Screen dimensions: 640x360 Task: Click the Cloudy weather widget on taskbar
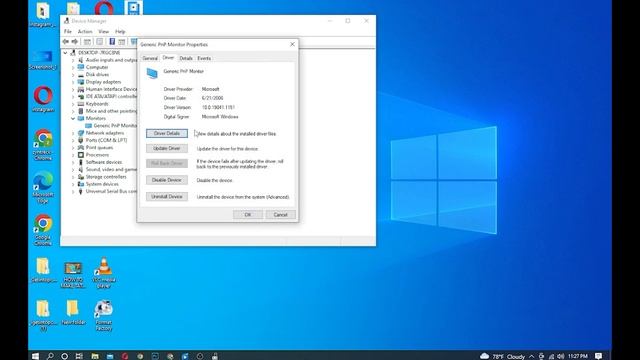(x=502, y=356)
